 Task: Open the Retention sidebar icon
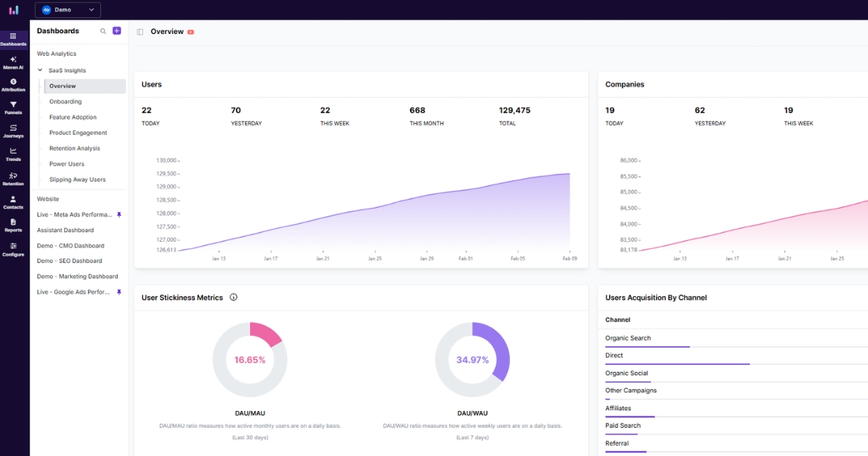pos(13,179)
